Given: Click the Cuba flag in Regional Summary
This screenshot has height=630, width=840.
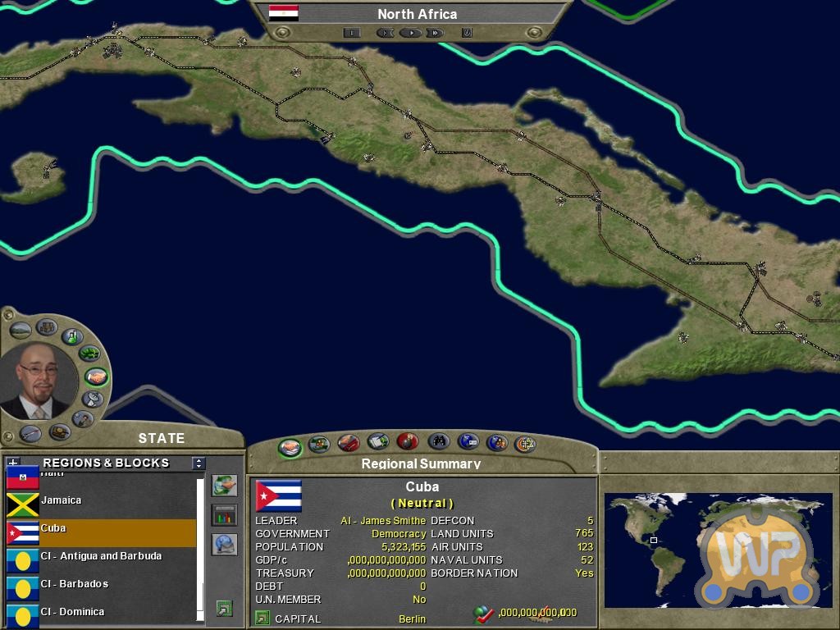Looking at the screenshot, I should pos(279,495).
